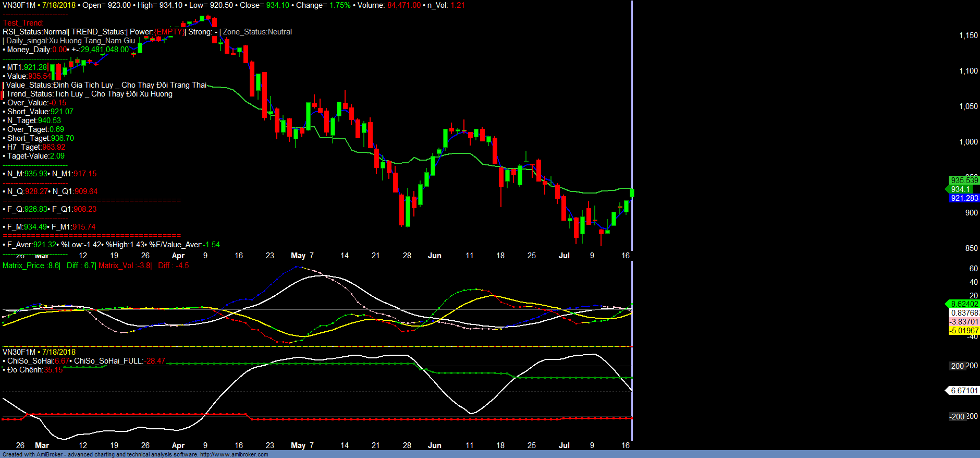This screenshot has height=458, width=980.
Task: Click the VN30F1M ticker title at the chart top
Action: (19, 5)
